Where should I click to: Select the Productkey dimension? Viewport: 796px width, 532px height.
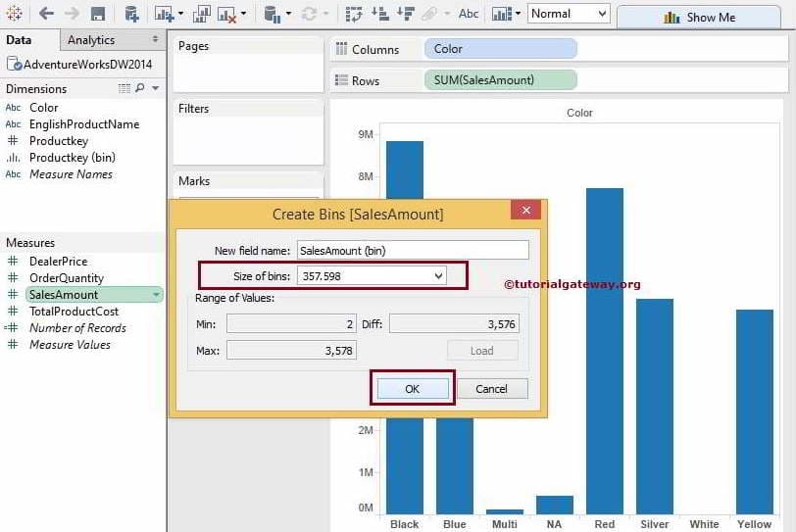(59, 141)
